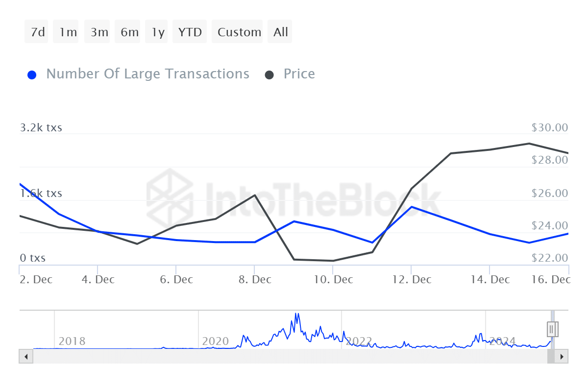Toggle the Price series legend
The width and height of the screenshot is (588, 392).
click(x=299, y=74)
